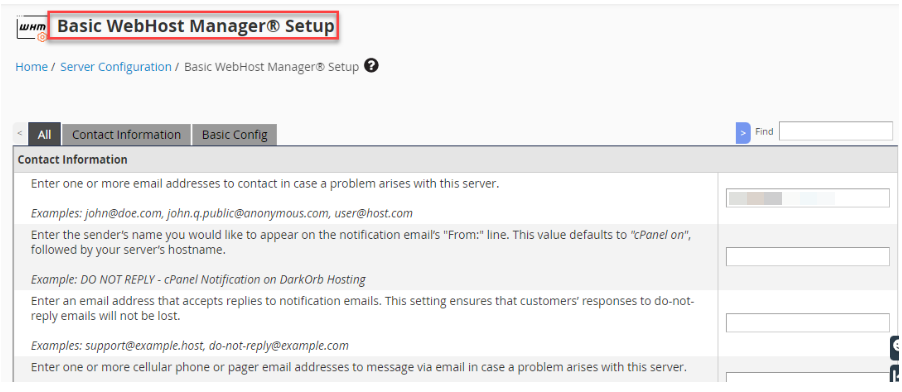Click the reply-to email address field

pyautogui.click(x=808, y=323)
